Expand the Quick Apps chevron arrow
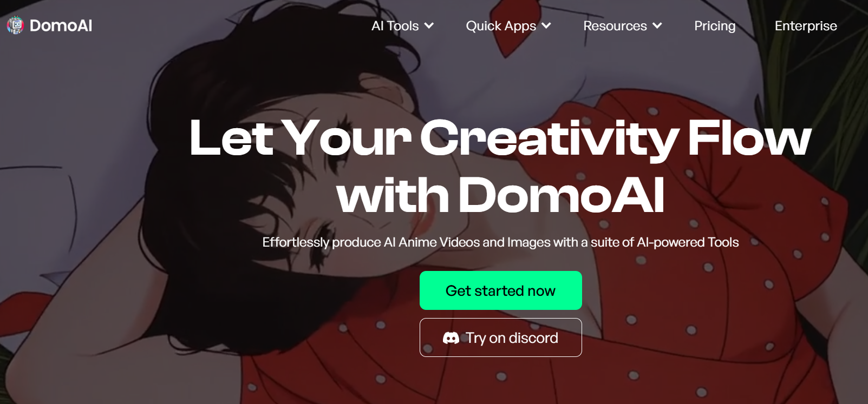The image size is (868, 404). [546, 25]
